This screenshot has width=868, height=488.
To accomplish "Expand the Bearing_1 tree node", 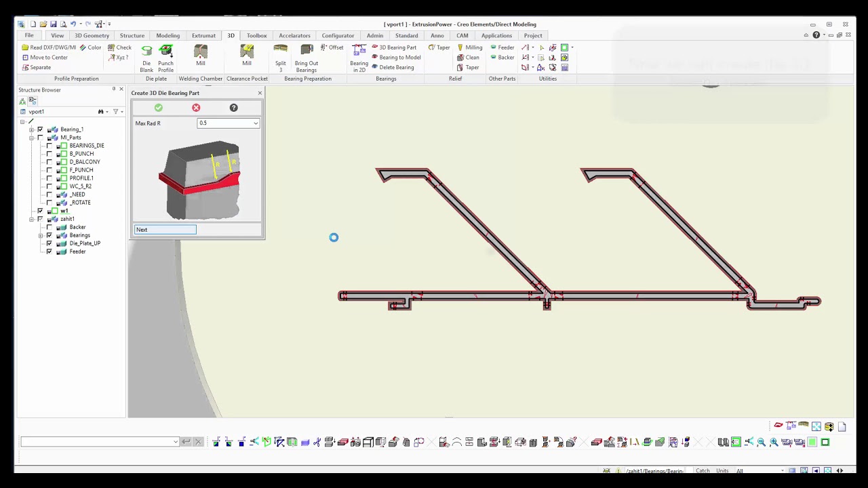I will (x=31, y=129).
